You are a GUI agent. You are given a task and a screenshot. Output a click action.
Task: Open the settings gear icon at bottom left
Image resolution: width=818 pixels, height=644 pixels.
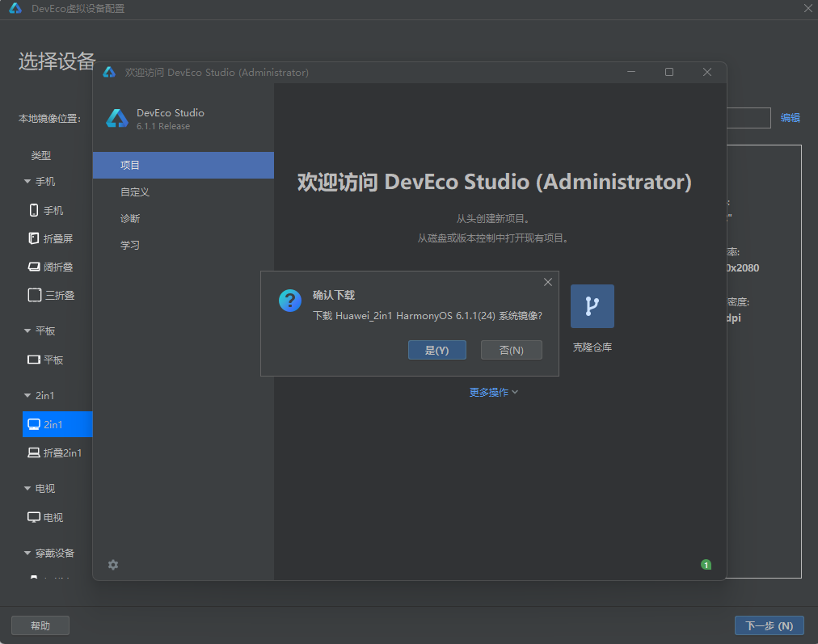(x=113, y=565)
